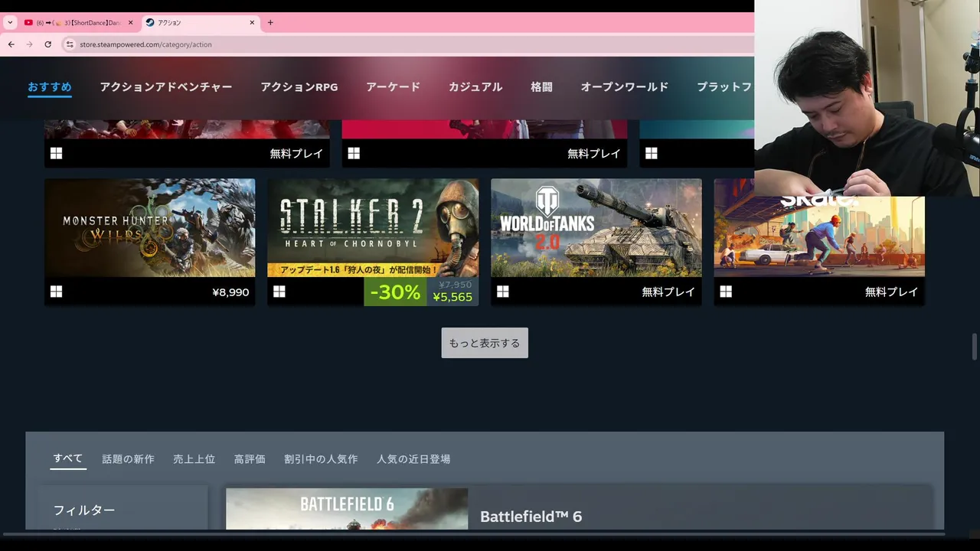Open the Battlefield 6 banner image
Viewport: 980px width, 551px height.
coord(347,509)
